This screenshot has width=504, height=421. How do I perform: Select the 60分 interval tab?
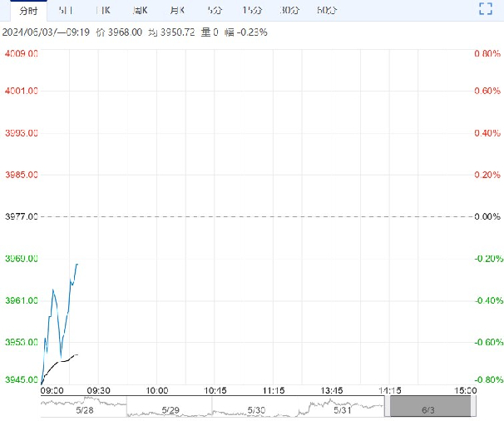[x=327, y=10]
